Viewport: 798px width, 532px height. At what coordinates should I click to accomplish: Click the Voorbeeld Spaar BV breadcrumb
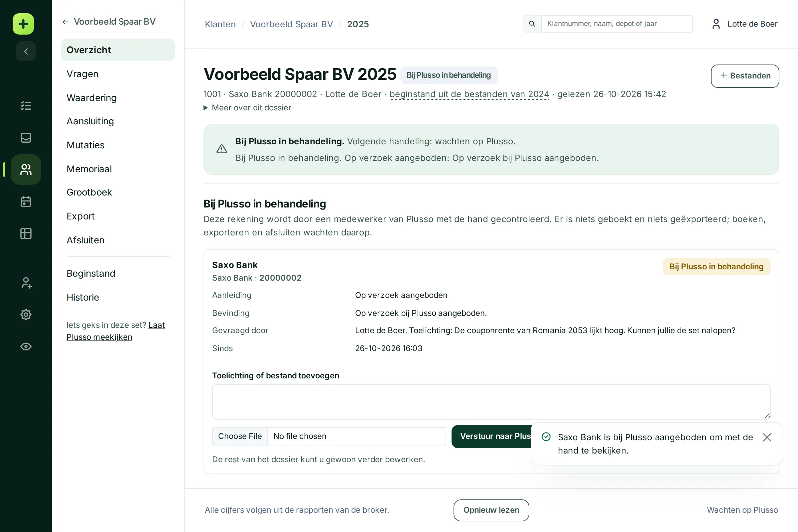pos(292,24)
